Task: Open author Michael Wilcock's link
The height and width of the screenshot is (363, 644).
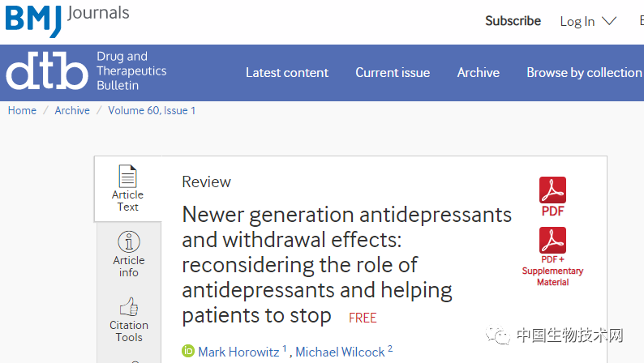Action: (x=340, y=352)
